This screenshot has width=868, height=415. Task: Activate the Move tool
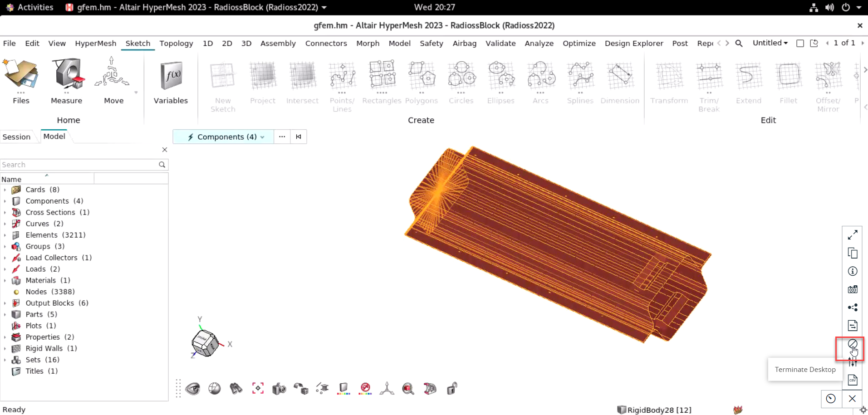pyautogui.click(x=113, y=81)
